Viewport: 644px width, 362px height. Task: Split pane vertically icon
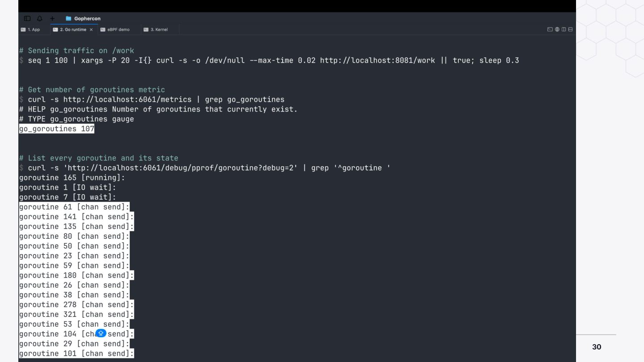564,29
